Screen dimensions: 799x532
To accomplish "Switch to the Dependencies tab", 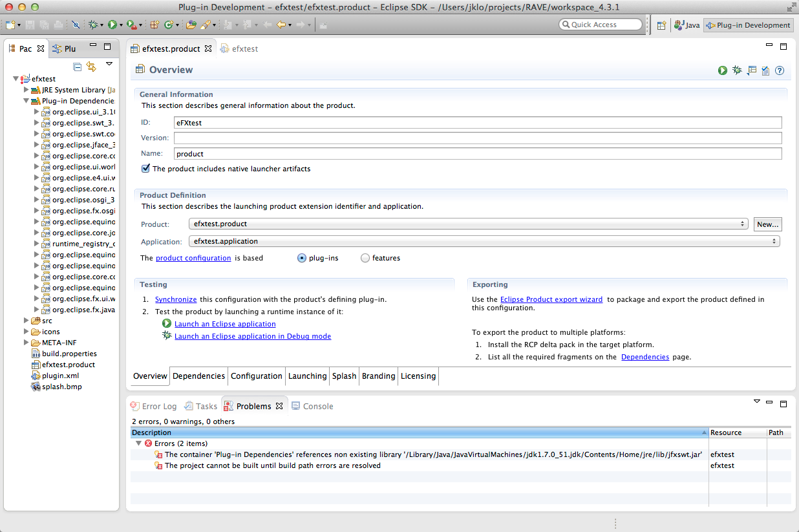I will pos(198,376).
